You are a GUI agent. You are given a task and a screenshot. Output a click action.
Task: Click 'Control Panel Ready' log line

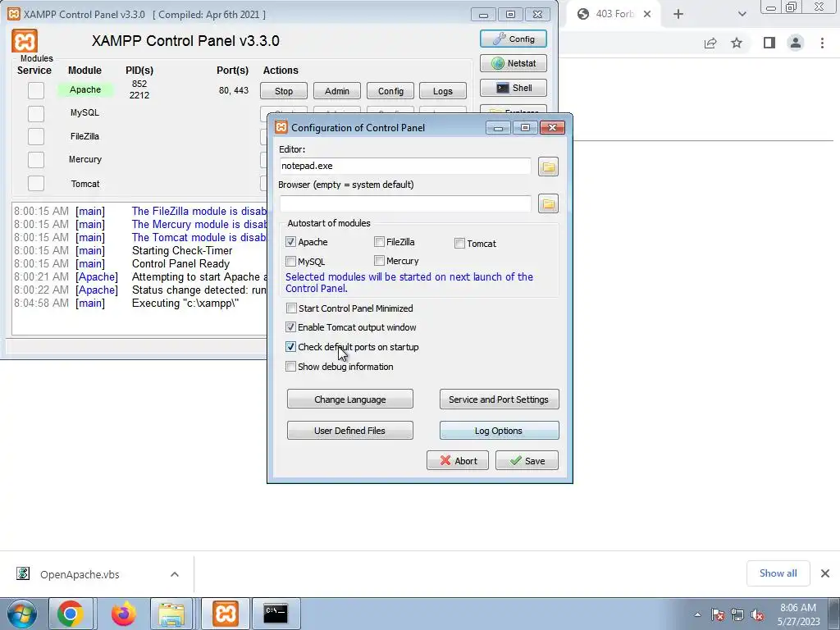180,263
